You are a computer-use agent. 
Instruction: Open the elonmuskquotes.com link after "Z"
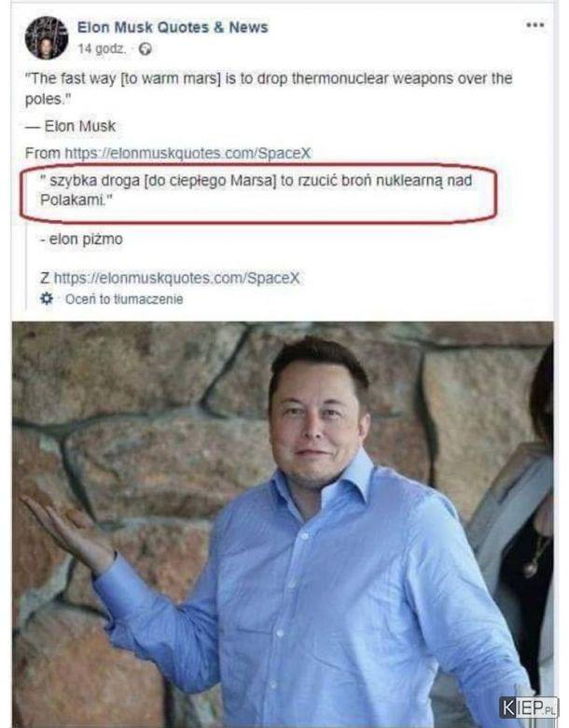[x=177, y=278]
